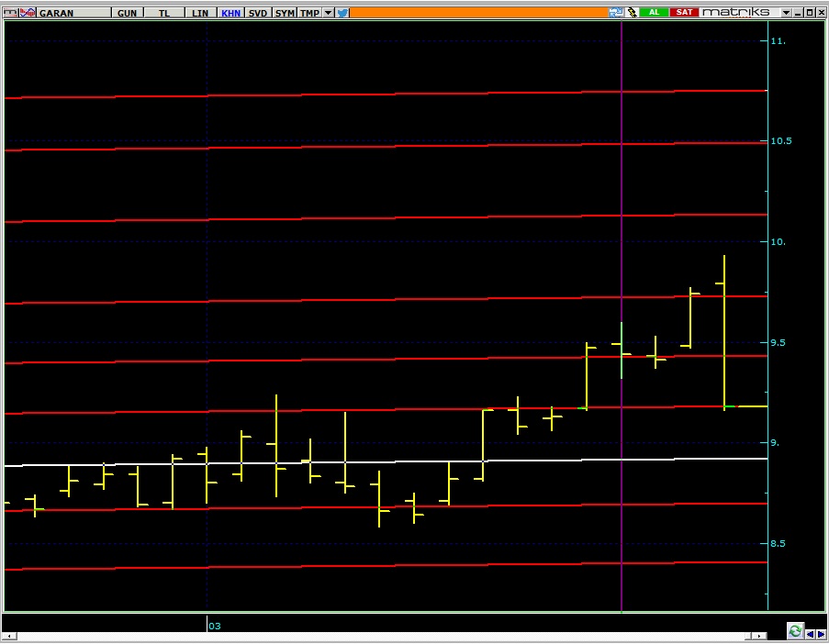Maximize the chart window
Image resolution: width=829 pixels, height=644 pixels.
[x=810, y=13]
